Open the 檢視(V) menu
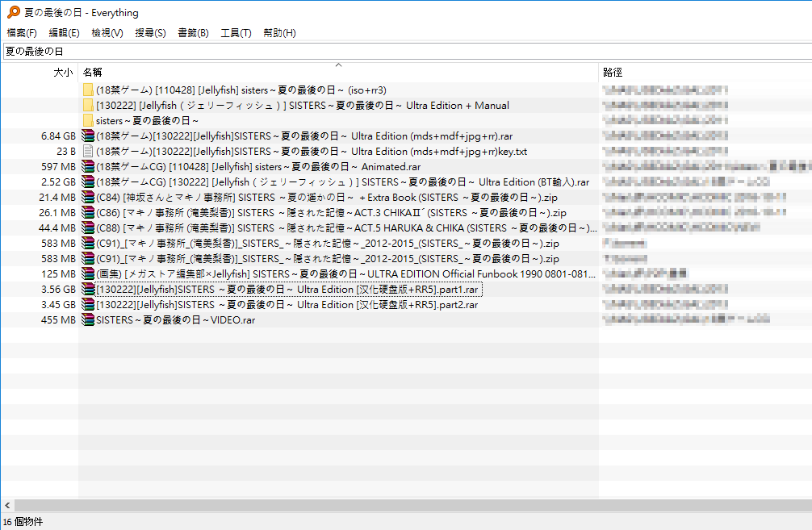This screenshot has height=530, width=812. 107,33
